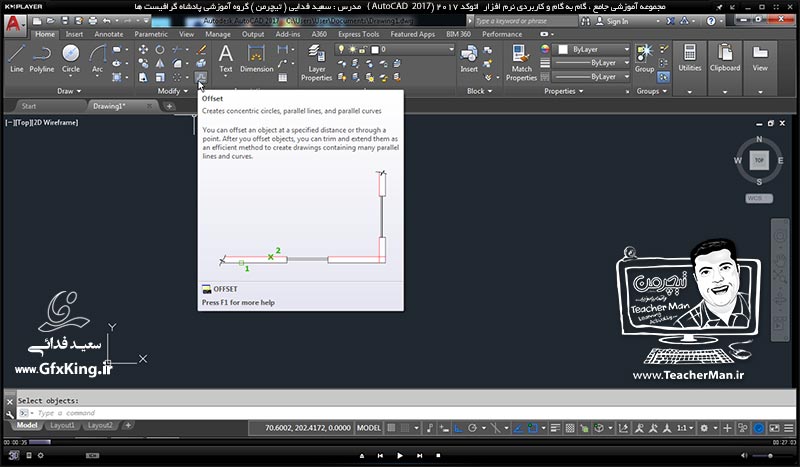This screenshot has width=800, height=467.
Task: Open the Express Tools ribbon tab
Action: [358, 34]
